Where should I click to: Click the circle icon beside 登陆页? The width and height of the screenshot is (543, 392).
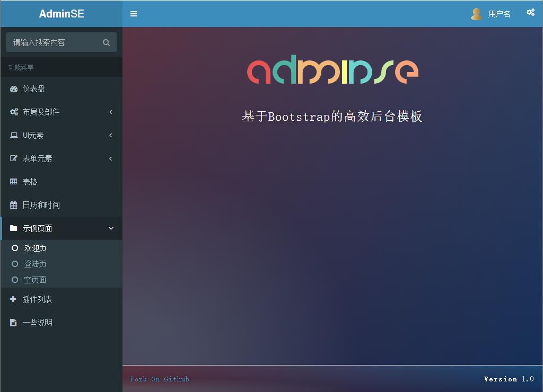click(14, 264)
